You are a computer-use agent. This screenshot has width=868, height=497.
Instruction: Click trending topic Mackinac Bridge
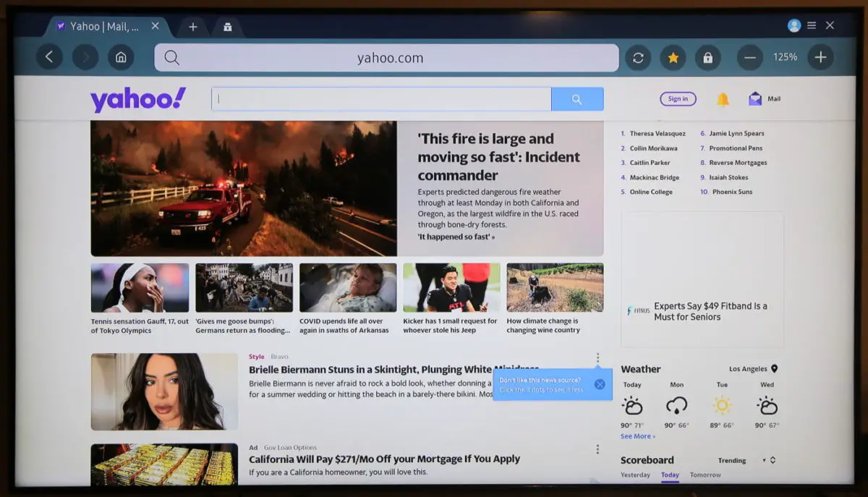tap(655, 177)
